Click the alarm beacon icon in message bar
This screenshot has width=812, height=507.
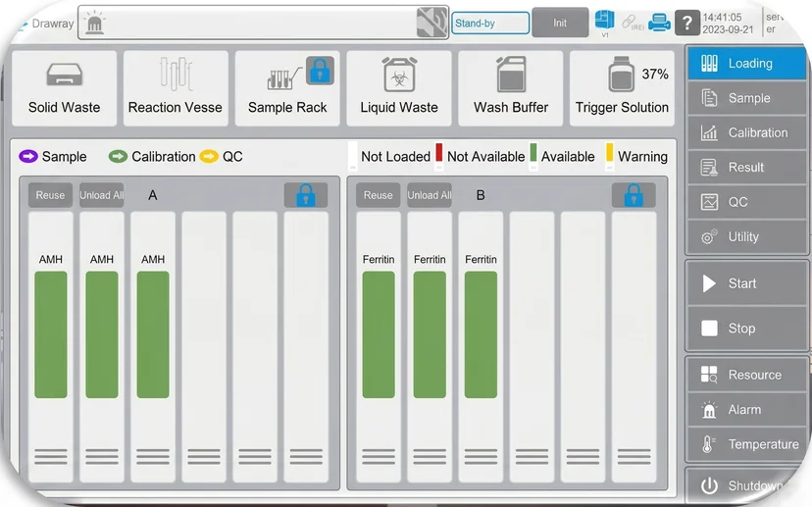pos(94,23)
